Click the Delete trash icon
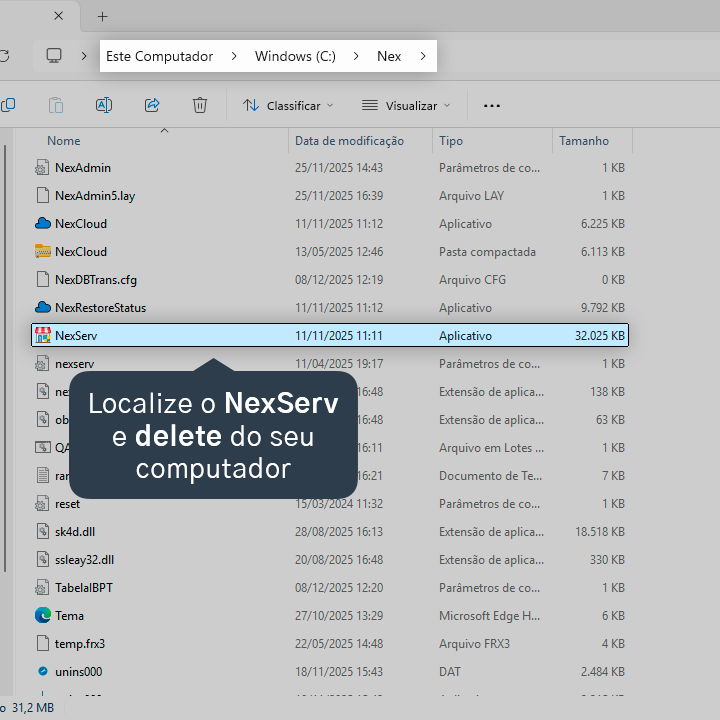Screen dimensions: 720x720 (x=200, y=105)
